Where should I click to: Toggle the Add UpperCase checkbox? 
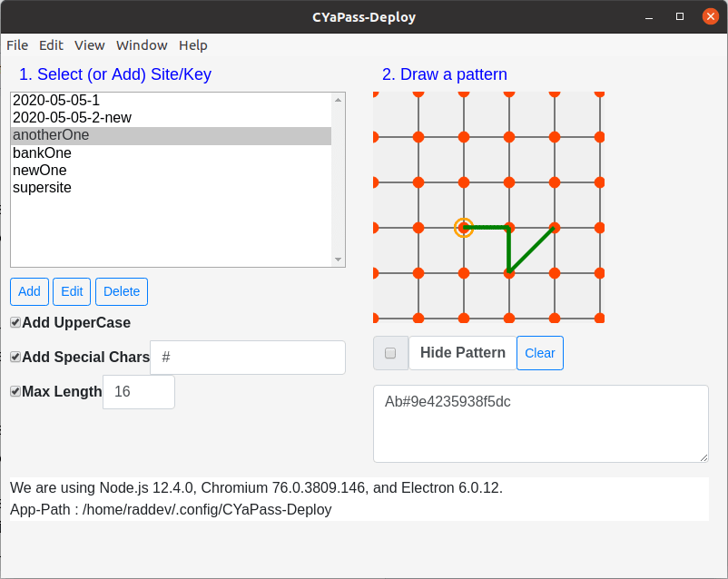coord(15,323)
